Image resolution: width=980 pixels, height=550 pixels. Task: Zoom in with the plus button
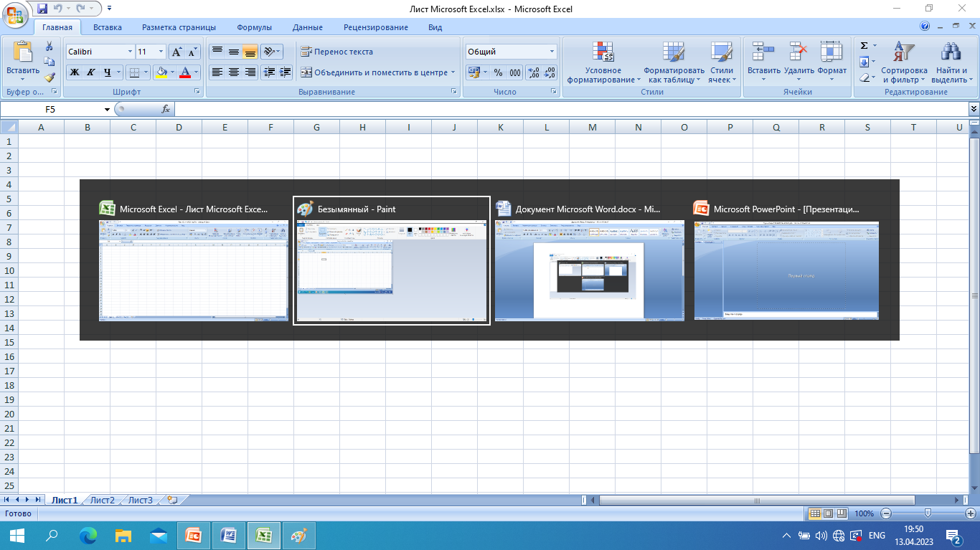[971, 513]
